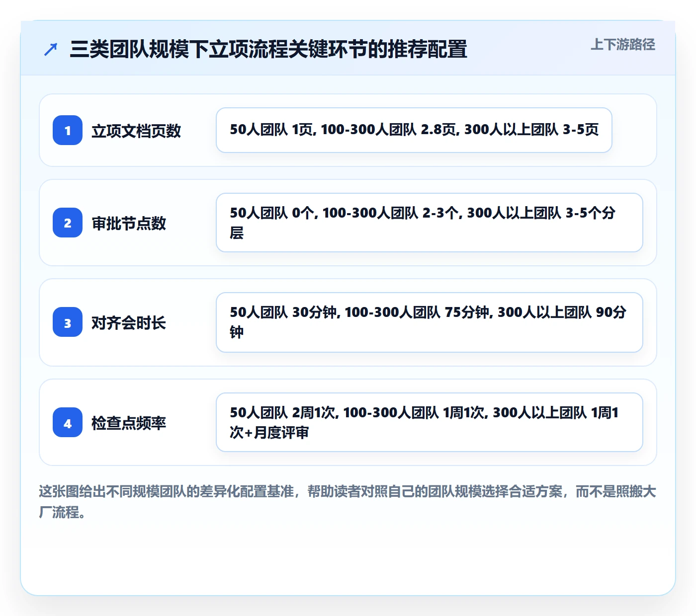This screenshot has height=616, width=696.
Task: Click the value box starting 50人团队 30分钟
Action: point(430,322)
